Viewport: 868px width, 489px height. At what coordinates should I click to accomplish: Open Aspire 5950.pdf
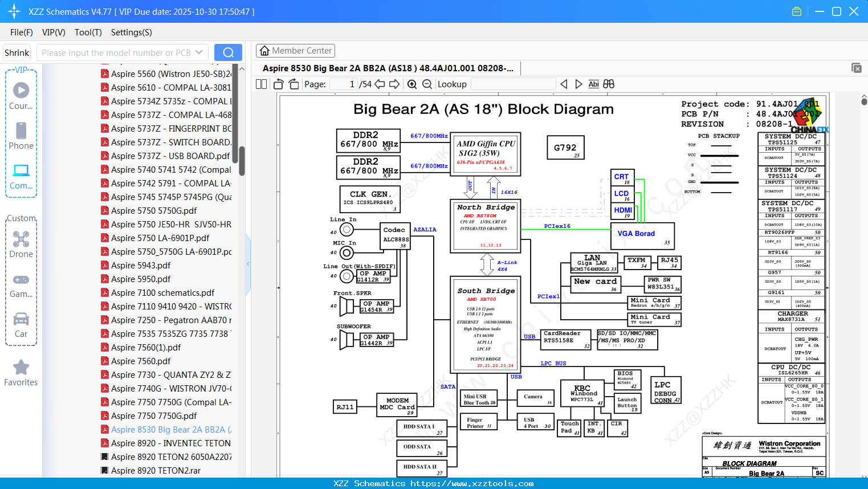(x=141, y=279)
